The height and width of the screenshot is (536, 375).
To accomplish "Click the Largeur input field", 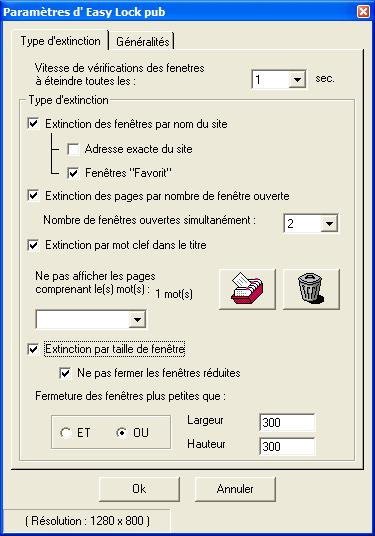I will tap(287, 423).
